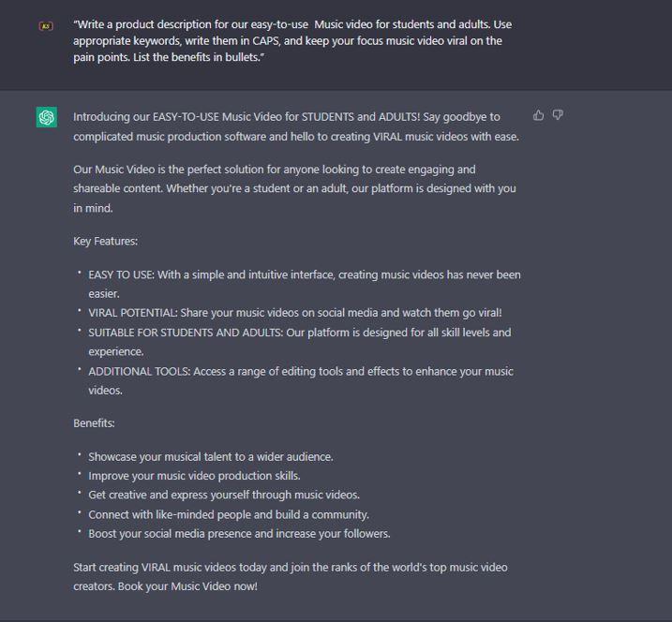Click the thumbs down feedback icon
Screen dimensions: 672x622
pyautogui.click(x=558, y=115)
